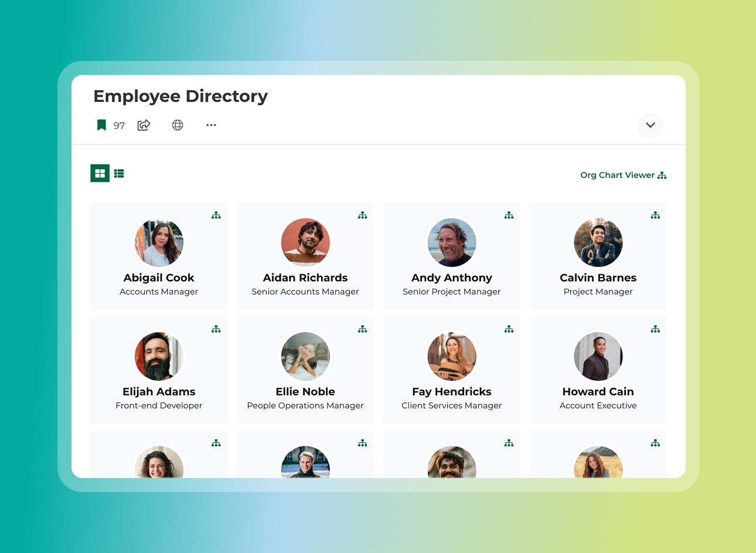Click the bookmark icon near the 97 count

(101, 125)
